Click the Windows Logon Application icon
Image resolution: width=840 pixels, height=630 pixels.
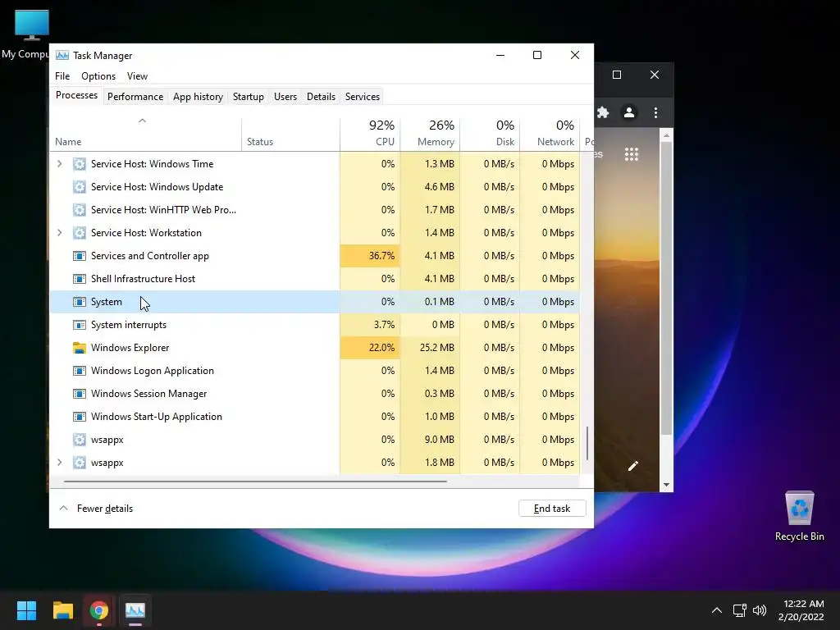[x=80, y=371]
